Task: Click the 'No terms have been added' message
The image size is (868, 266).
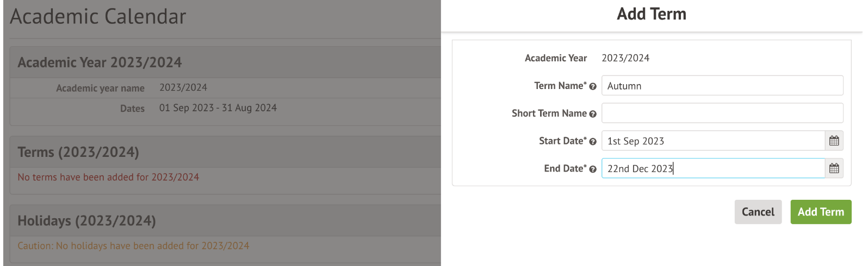Action: point(108,177)
